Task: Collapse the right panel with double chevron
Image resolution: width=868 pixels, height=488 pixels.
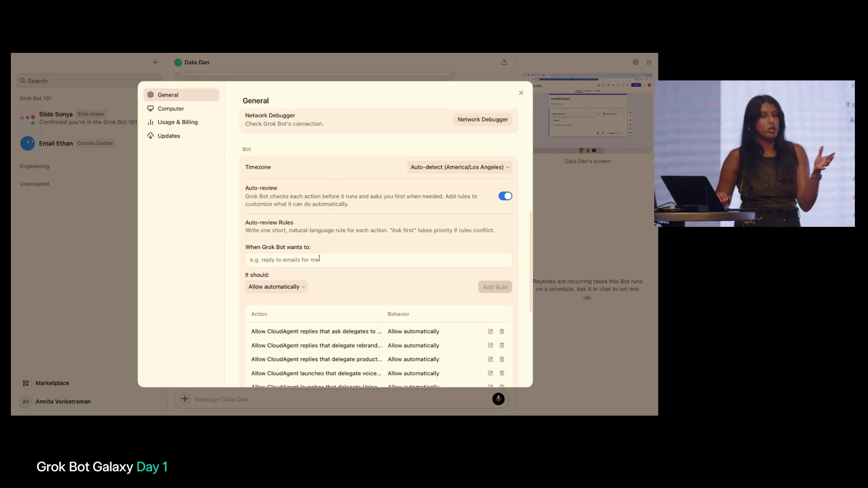Action: click(x=649, y=62)
